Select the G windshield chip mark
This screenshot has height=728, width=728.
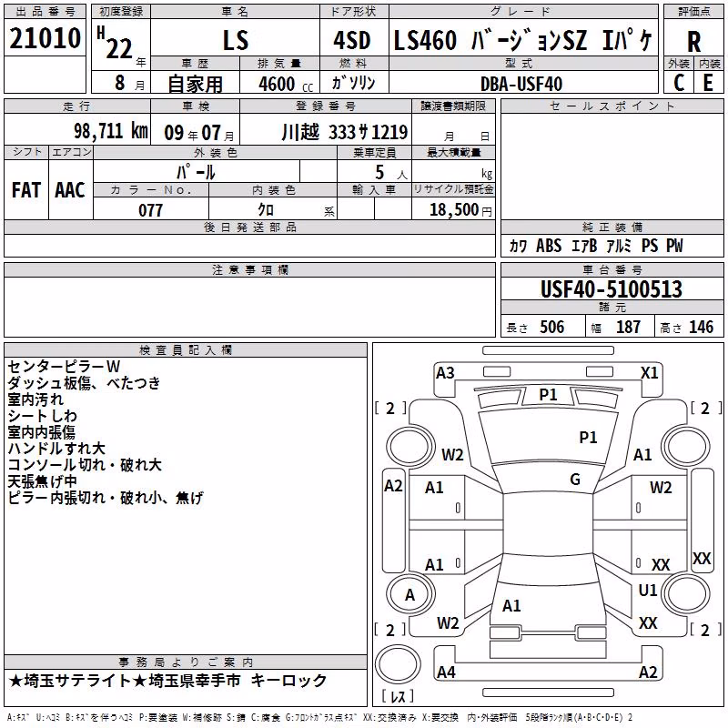tap(575, 480)
